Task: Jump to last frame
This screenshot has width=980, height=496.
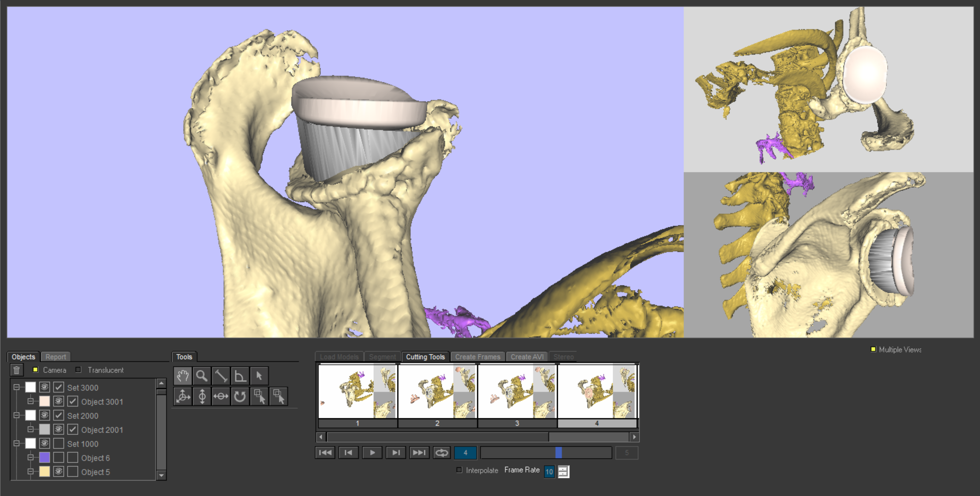Action: pyautogui.click(x=419, y=453)
